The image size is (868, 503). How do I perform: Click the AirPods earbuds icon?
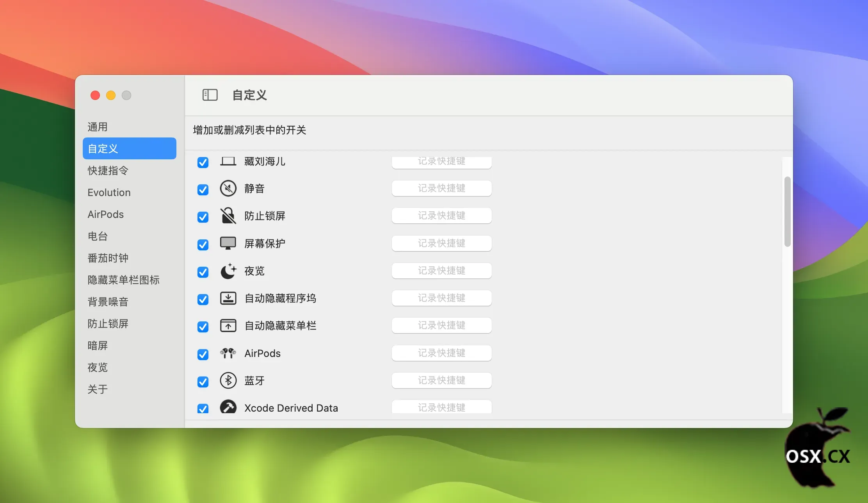(228, 353)
